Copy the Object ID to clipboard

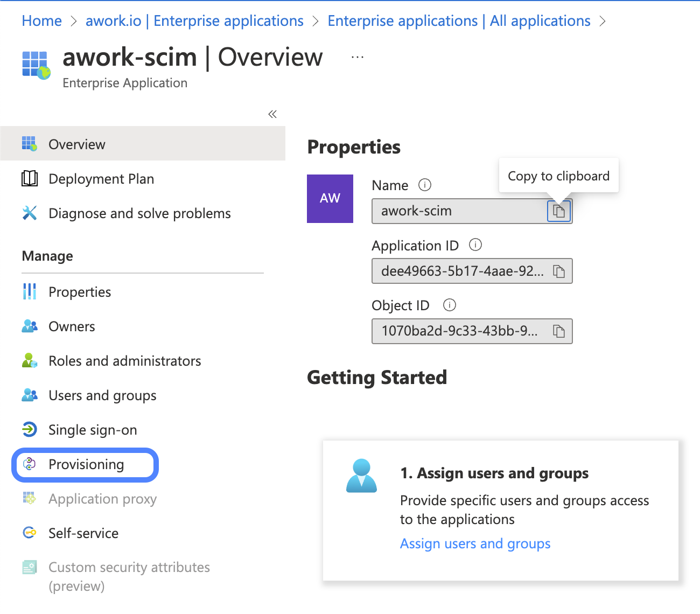(559, 331)
